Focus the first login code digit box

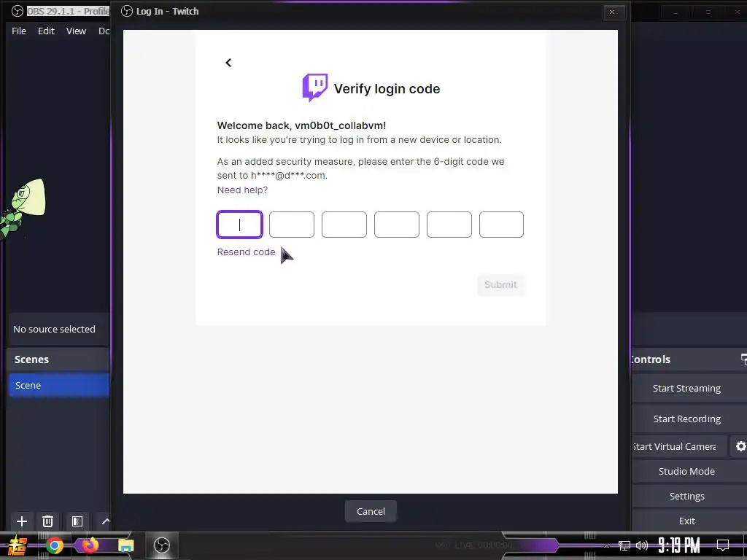tap(239, 225)
